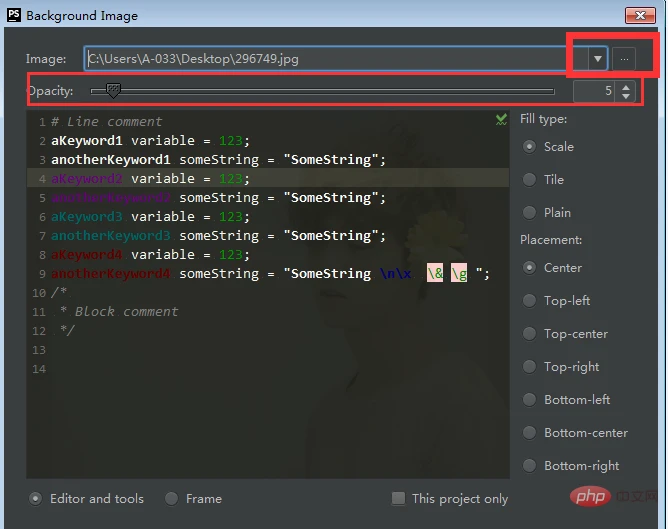The width and height of the screenshot is (669, 529).
Task: Select the Frame target option
Action: 172,498
